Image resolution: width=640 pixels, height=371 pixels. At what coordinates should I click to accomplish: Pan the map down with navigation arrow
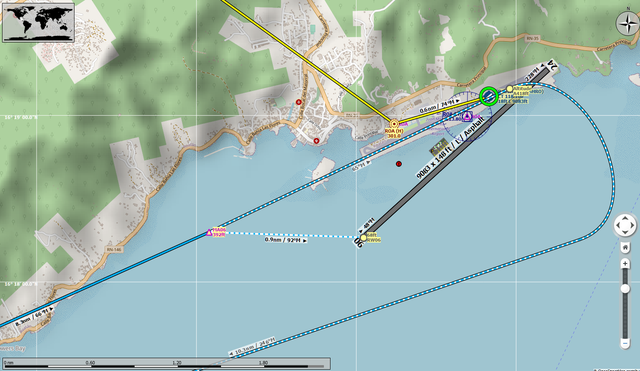625,232
